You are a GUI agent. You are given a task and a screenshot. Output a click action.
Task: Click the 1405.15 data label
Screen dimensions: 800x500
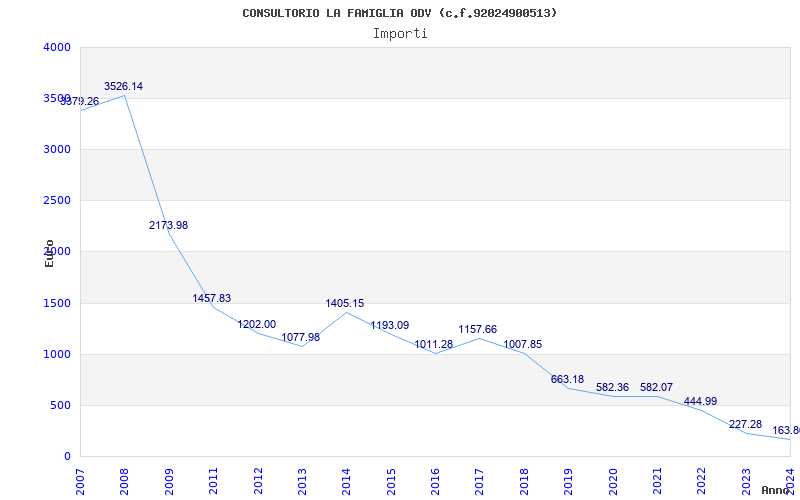click(x=345, y=304)
